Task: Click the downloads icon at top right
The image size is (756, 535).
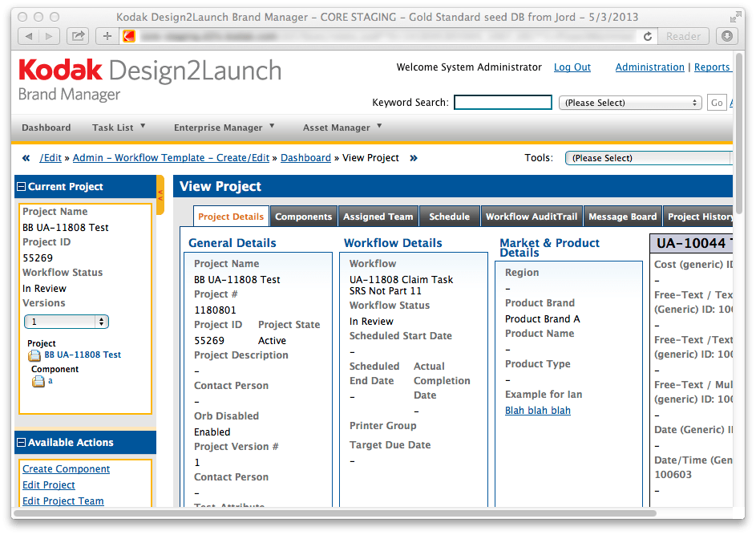Action: pos(726,36)
